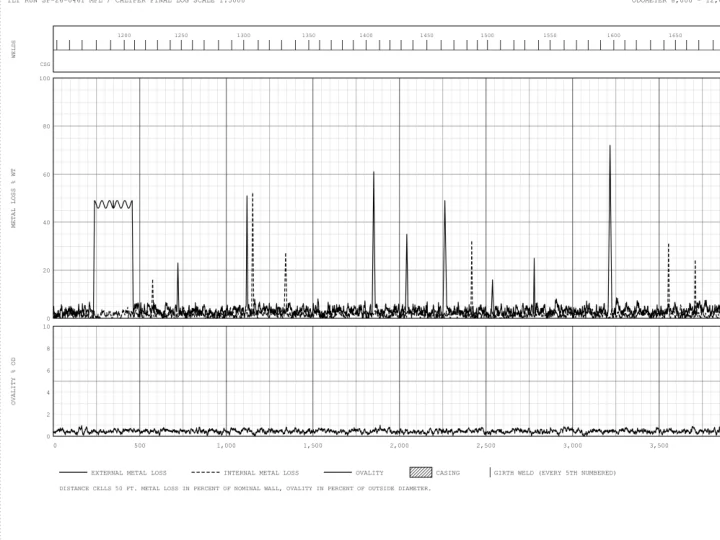
Task: Click the 2,500 distance axis label
Action: [486, 445]
